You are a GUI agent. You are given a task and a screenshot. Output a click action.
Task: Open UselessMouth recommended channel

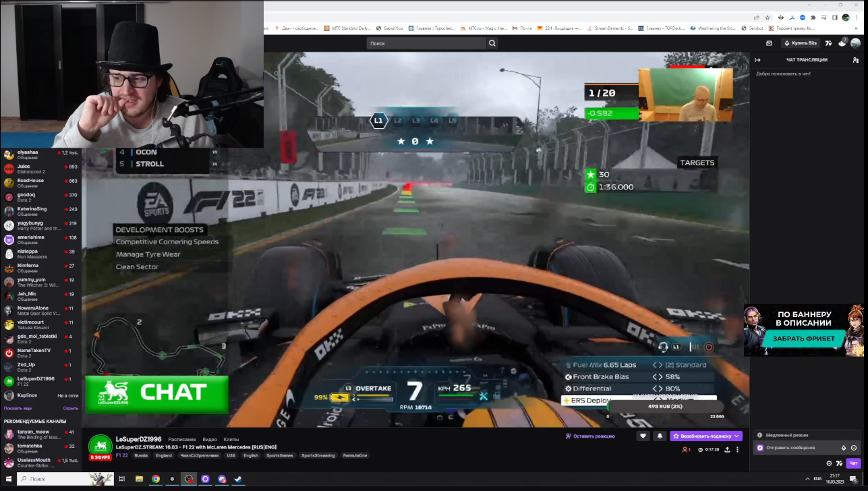pos(41,463)
